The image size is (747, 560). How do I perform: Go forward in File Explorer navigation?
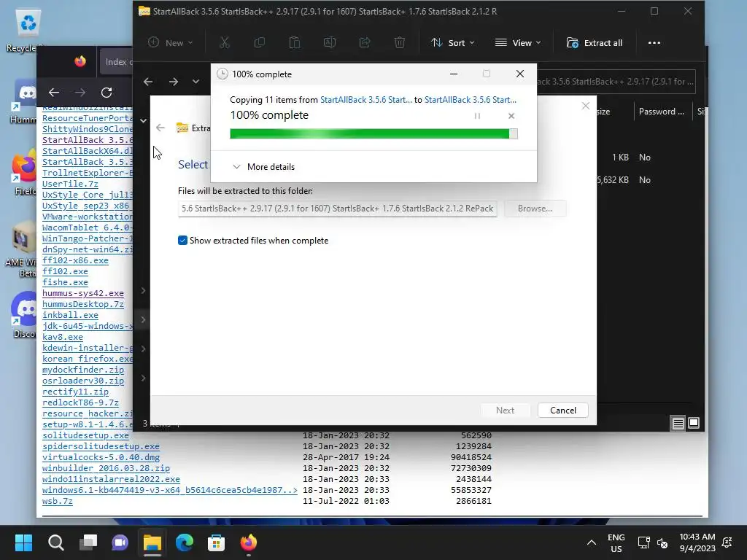[x=174, y=82]
